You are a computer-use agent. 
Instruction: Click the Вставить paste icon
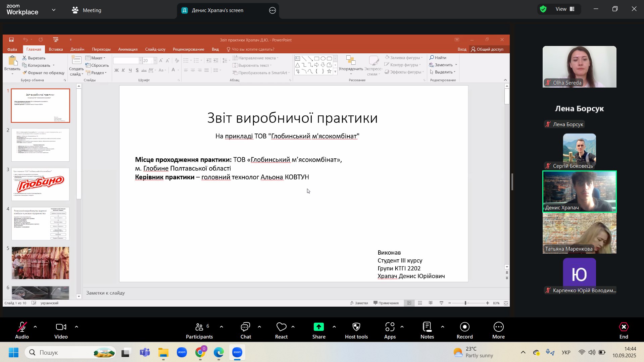tap(12, 61)
